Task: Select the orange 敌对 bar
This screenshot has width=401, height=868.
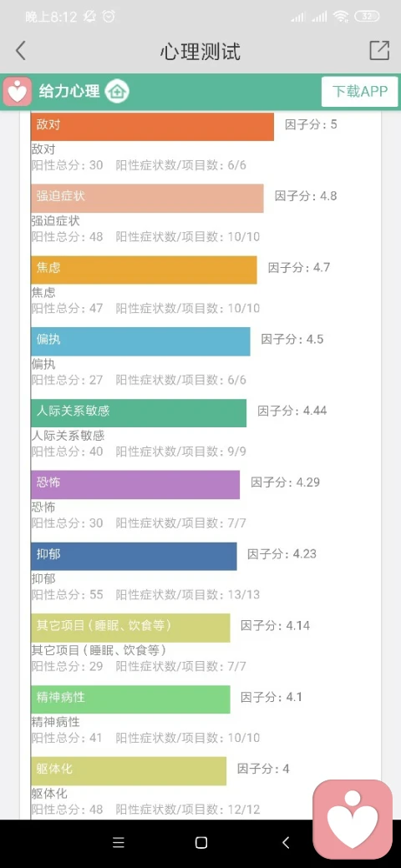Action: coord(152,127)
